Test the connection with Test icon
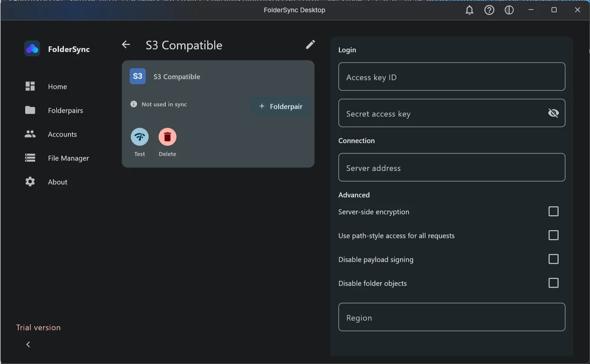590x364 pixels. click(140, 136)
